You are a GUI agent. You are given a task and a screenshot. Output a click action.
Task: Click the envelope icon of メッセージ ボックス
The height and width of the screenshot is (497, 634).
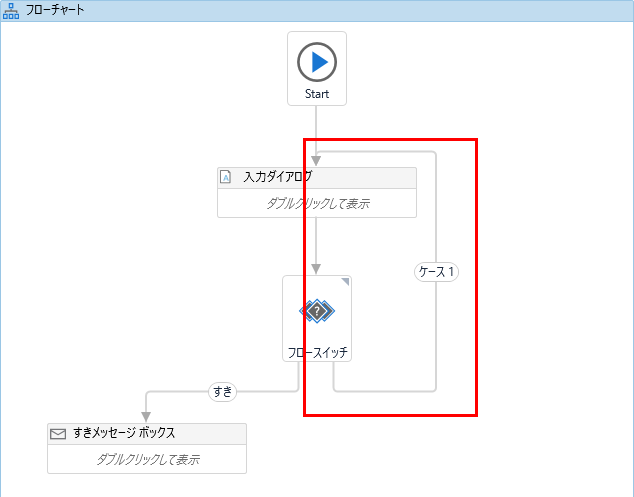(58, 434)
